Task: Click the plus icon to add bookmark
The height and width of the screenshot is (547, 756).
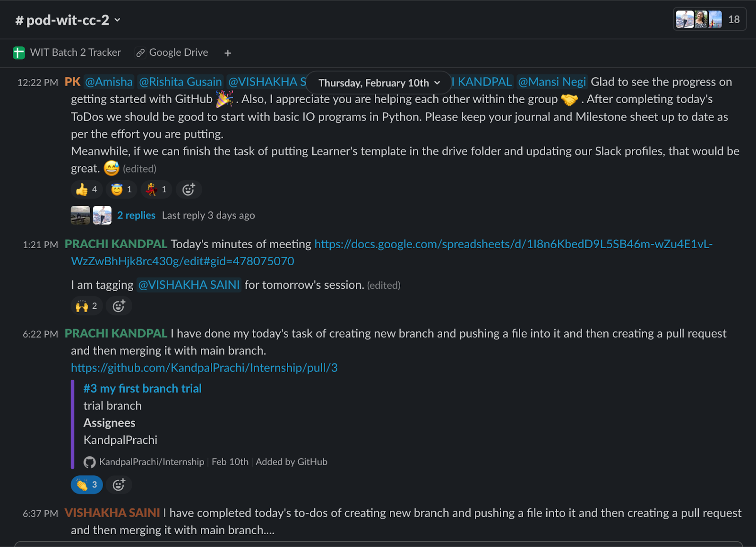Action: click(x=228, y=53)
